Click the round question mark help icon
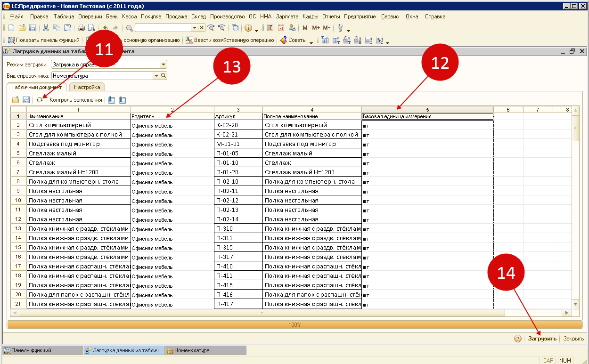The height and width of the screenshot is (364, 589). click(517, 339)
